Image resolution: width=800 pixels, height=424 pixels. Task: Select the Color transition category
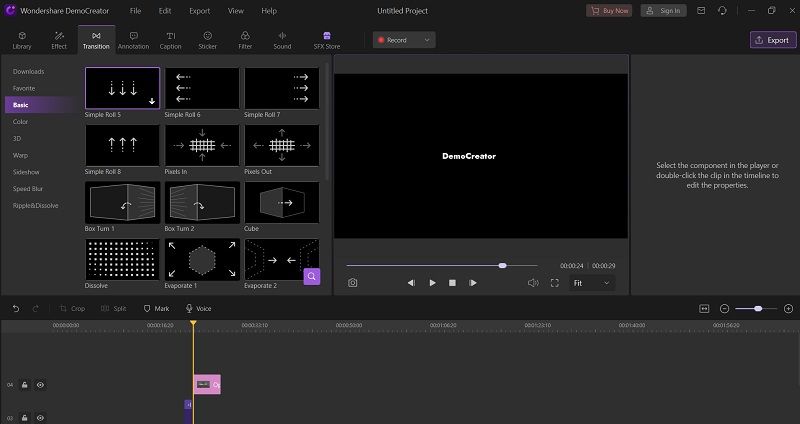pos(20,121)
